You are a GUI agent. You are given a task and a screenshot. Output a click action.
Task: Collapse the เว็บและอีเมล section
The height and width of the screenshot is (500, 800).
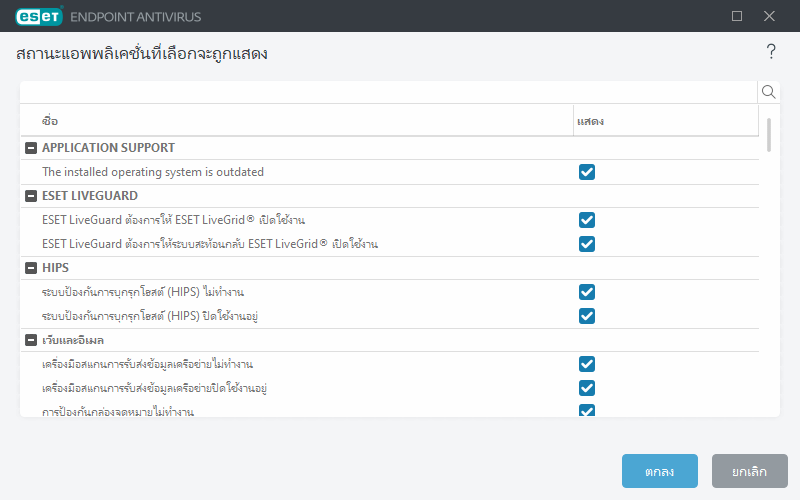click(x=31, y=340)
